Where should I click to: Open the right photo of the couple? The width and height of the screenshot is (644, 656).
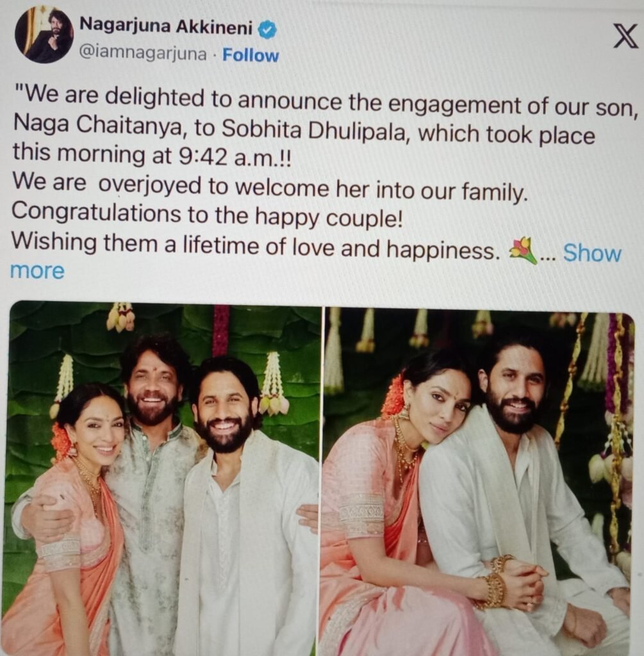[477, 481]
